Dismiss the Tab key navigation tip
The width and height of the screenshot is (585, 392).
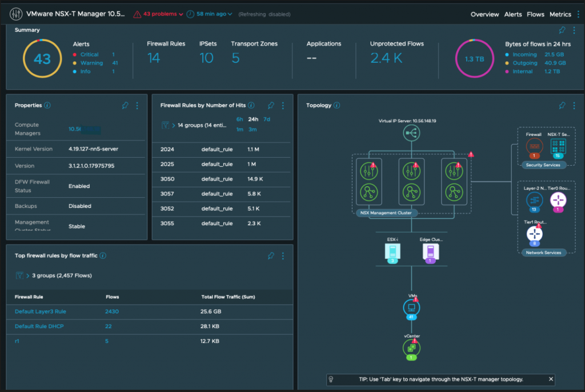[x=551, y=379]
